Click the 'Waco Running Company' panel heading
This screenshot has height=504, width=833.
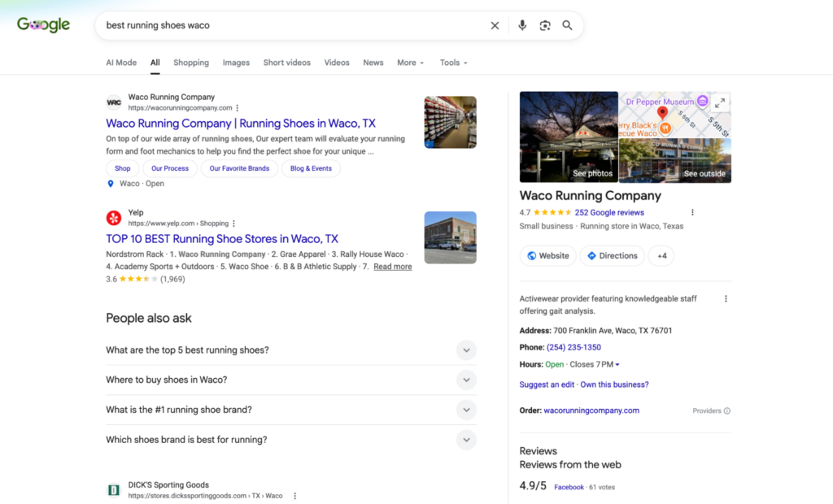click(591, 195)
